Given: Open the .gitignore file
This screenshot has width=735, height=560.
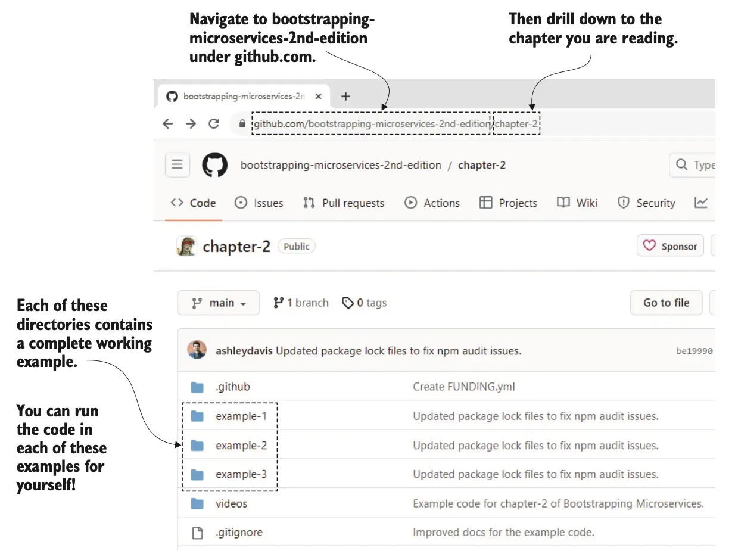Looking at the screenshot, I should point(239,533).
